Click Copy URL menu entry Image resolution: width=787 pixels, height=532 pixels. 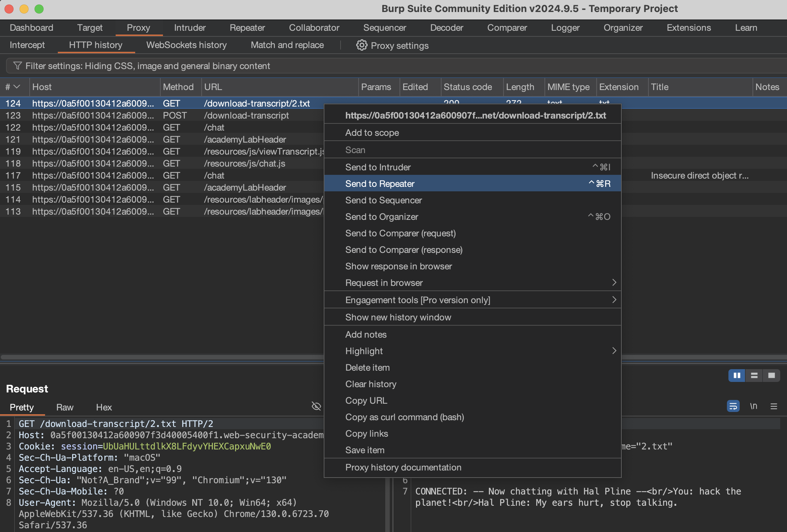coord(472,400)
